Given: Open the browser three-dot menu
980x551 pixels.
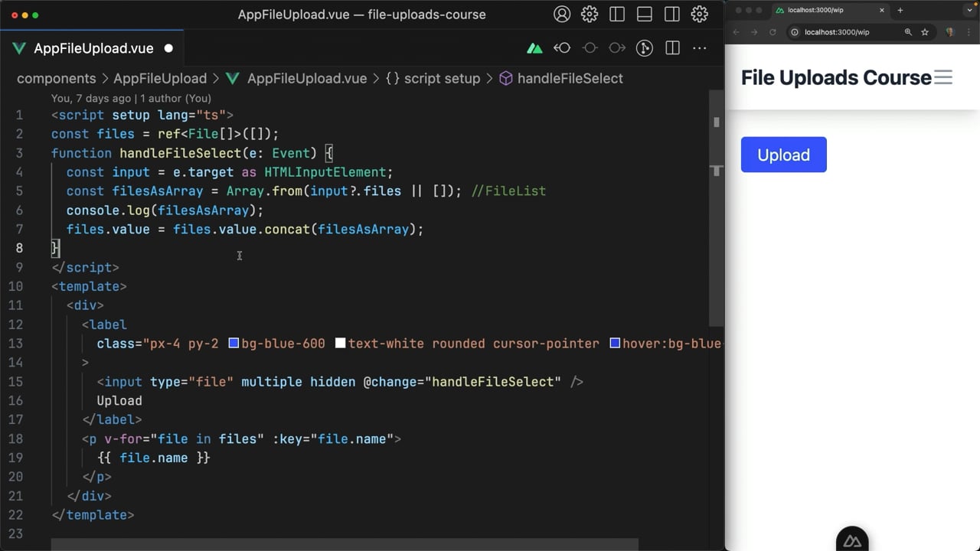Looking at the screenshot, I should [968, 32].
